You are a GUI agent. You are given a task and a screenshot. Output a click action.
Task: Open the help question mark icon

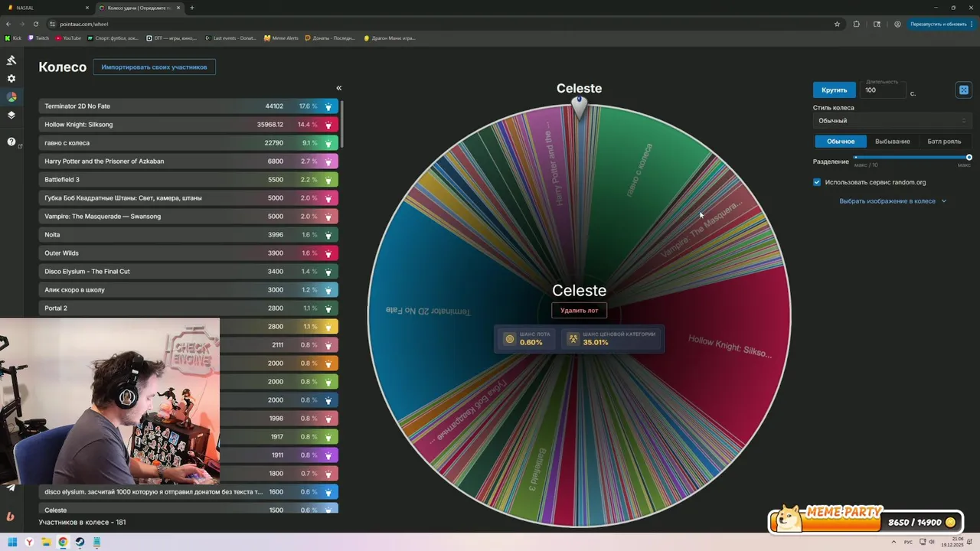11,142
